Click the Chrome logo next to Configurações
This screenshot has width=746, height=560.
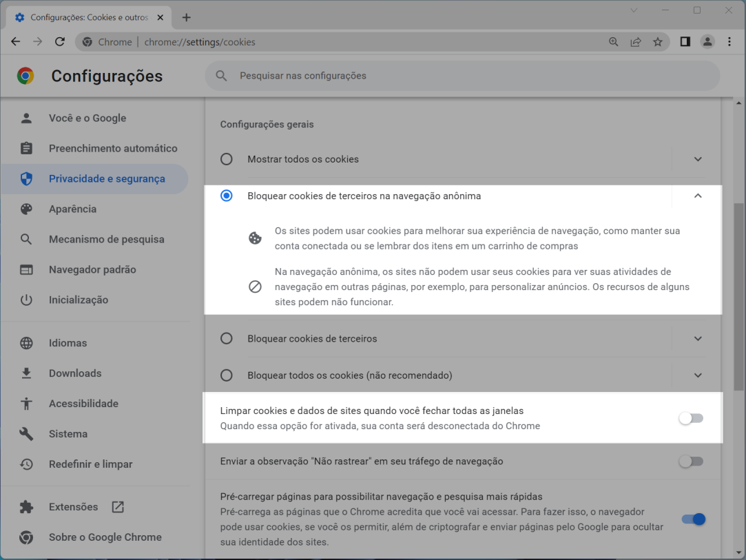25,76
